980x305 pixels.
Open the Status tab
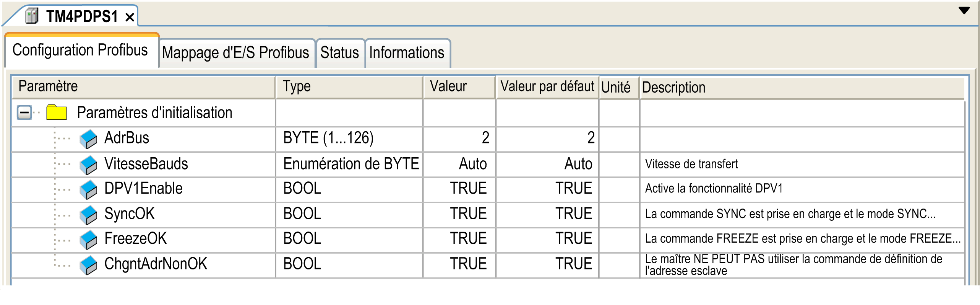[x=339, y=53]
